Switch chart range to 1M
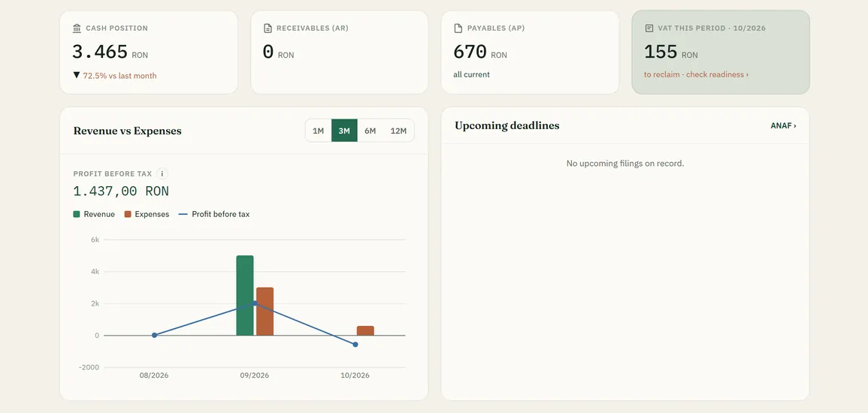The width and height of the screenshot is (868, 413). point(319,131)
